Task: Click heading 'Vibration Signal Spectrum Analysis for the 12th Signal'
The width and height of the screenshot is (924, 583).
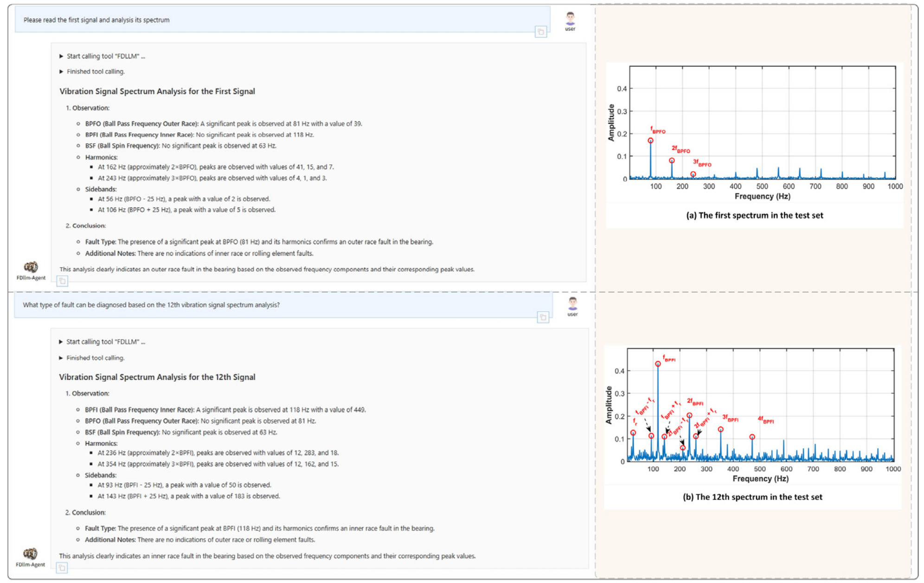Action: click(x=157, y=377)
